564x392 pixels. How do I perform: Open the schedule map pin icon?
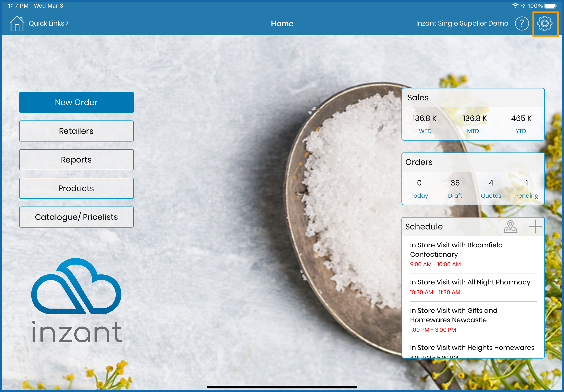510,226
